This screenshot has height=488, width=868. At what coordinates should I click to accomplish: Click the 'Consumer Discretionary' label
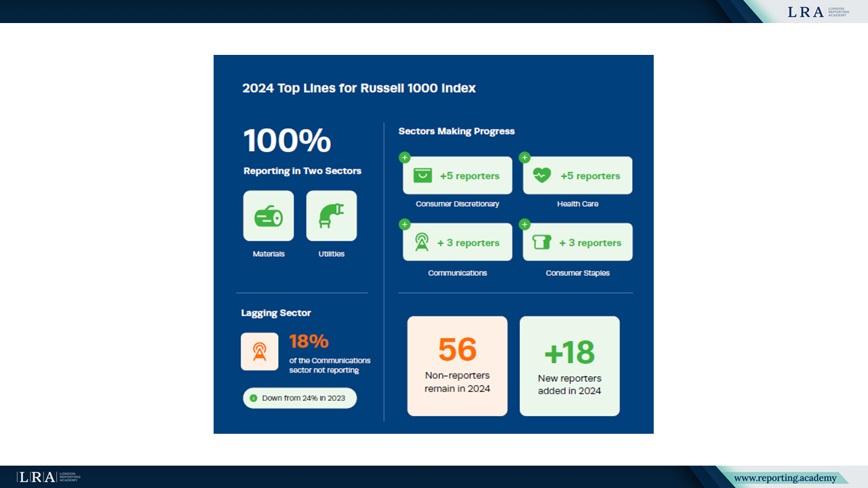pyautogui.click(x=458, y=204)
